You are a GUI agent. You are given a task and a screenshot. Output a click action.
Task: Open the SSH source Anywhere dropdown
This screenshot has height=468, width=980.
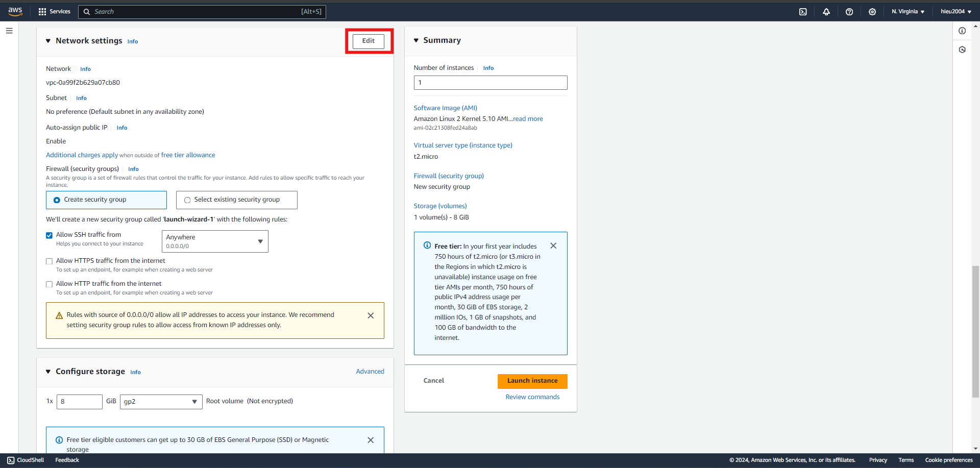click(x=215, y=241)
